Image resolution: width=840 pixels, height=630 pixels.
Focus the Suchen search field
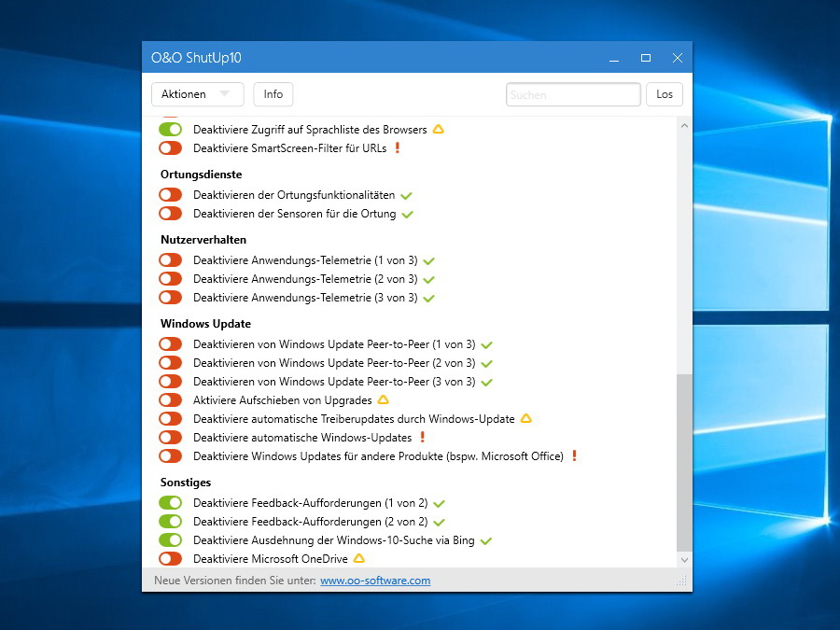coord(573,94)
